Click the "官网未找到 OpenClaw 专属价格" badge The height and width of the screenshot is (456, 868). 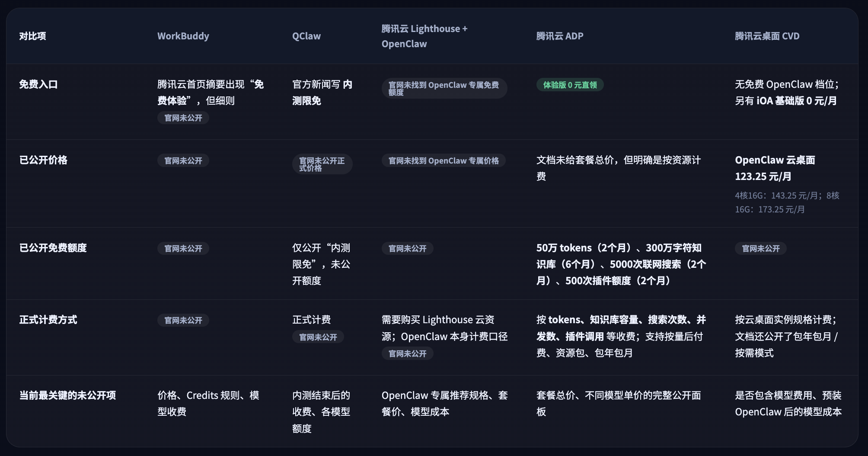tap(443, 161)
